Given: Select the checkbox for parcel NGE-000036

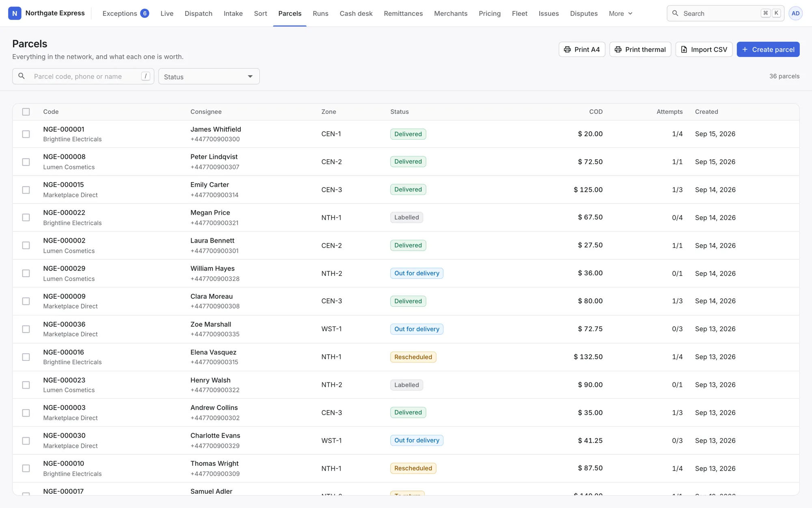Looking at the screenshot, I should click(26, 329).
